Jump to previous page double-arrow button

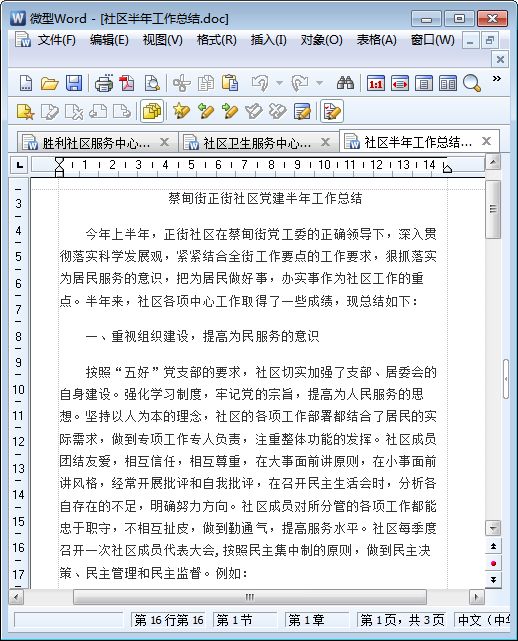click(493, 546)
